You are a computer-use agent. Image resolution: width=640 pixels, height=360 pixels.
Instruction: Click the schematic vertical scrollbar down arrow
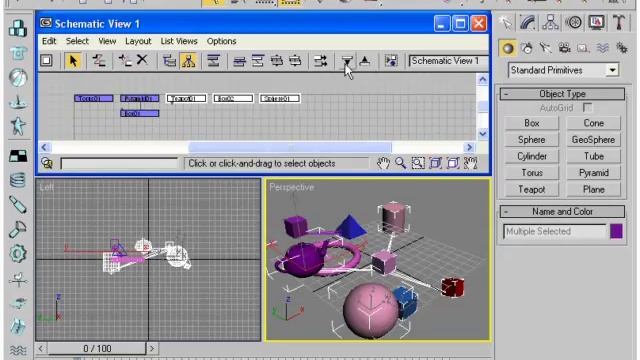click(x=482, y=133)
